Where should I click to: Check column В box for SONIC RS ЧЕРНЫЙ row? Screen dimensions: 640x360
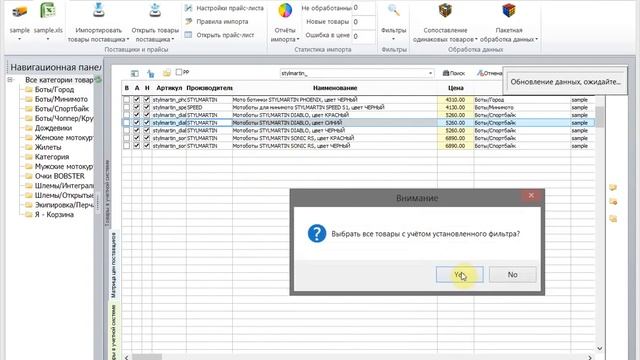[x=127, y=146]
